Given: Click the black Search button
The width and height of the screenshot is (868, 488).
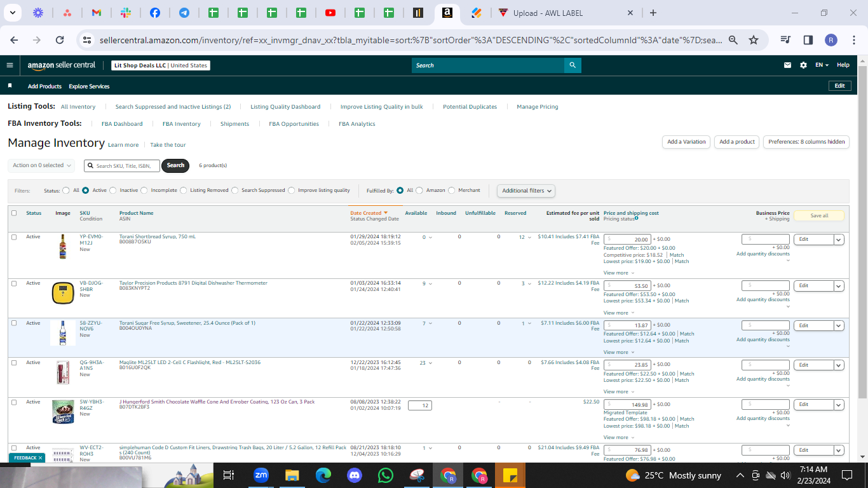Looking at the screenshot, I should click(x=176, y=165).
